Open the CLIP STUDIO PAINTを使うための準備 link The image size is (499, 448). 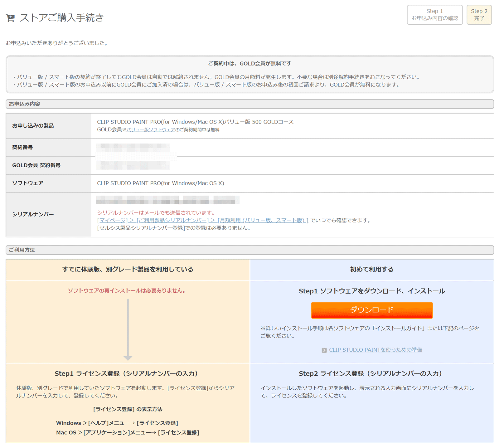(x=375, y=350)
